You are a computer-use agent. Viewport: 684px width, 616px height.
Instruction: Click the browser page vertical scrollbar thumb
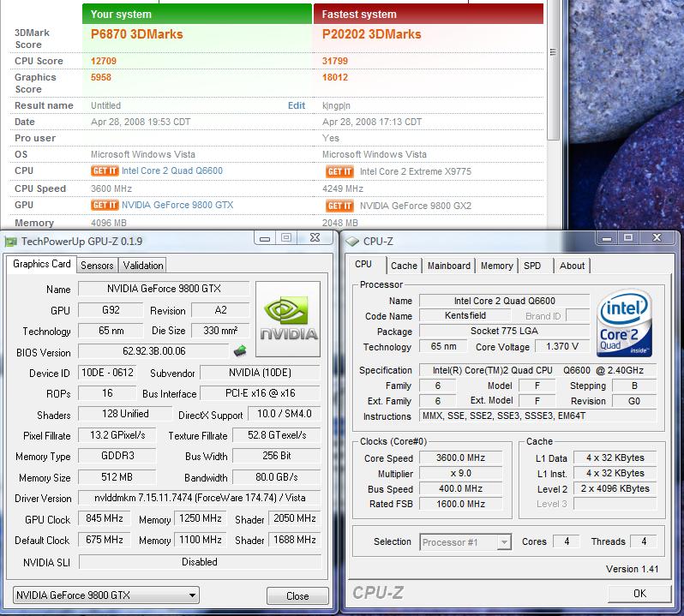[553, 69]
